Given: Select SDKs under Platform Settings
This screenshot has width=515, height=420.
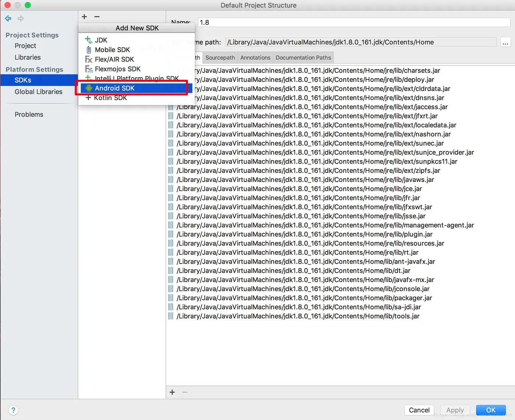Looking at the screenshot, I should point(39,80).
